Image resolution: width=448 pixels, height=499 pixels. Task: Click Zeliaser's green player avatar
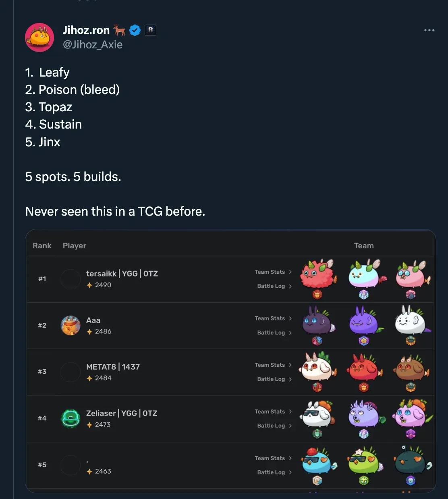[71, 418]
